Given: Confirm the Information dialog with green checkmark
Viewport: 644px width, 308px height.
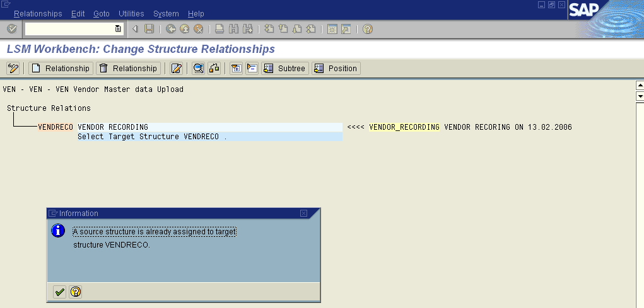Looking at the screenshot, I should (59, 292).
